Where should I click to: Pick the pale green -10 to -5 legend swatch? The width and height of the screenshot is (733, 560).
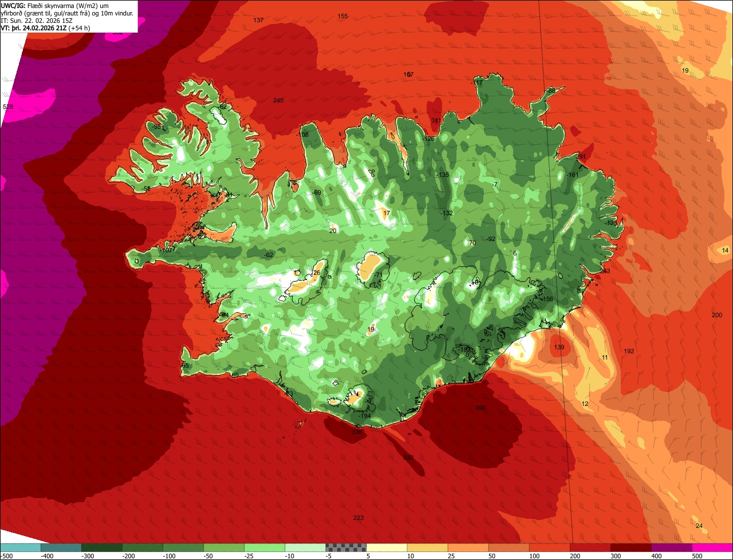pos(305,547)
